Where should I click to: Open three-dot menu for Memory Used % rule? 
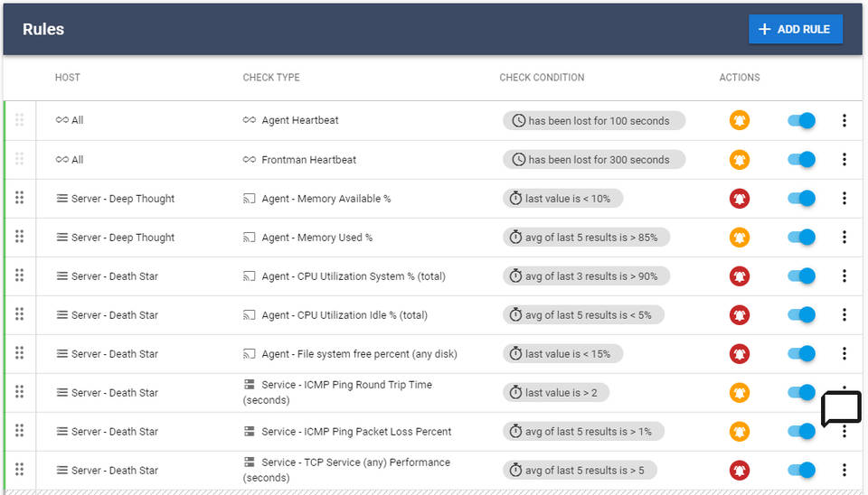pyautogui.click(x=844, y=238)
